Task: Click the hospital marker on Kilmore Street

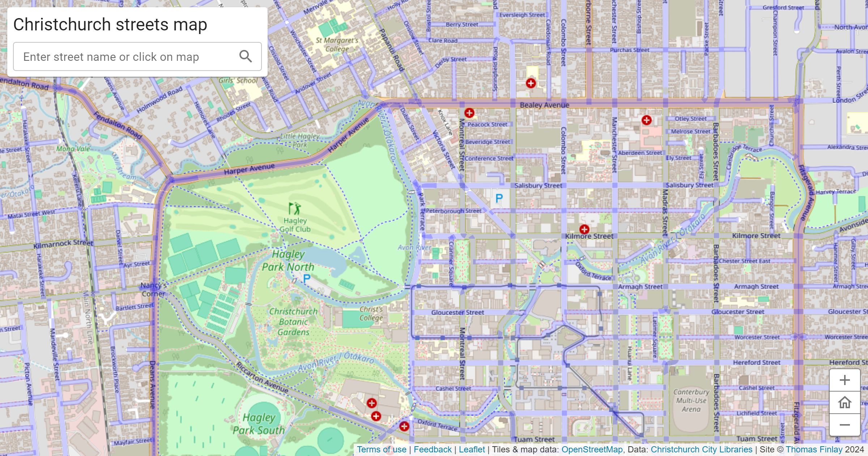Action: pyautogui.click(x=584, y=229)
